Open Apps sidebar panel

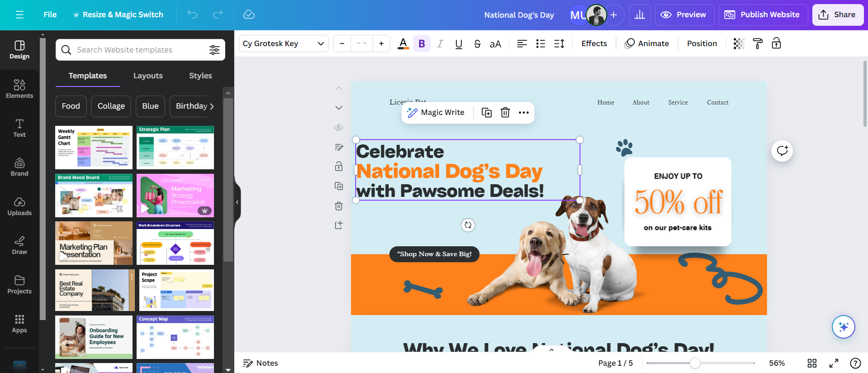(19, 324)
